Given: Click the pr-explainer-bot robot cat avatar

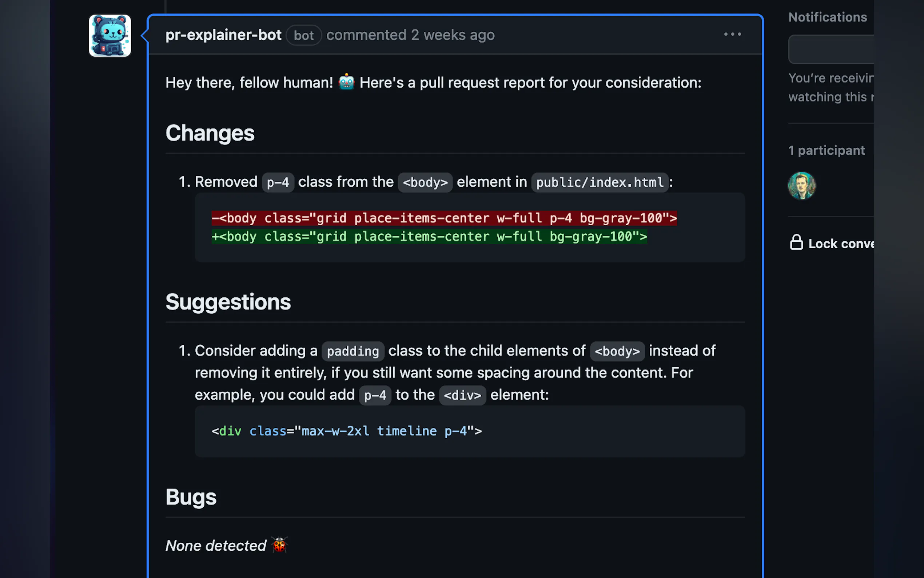Looking at the screenshot, I should [110, 36].
